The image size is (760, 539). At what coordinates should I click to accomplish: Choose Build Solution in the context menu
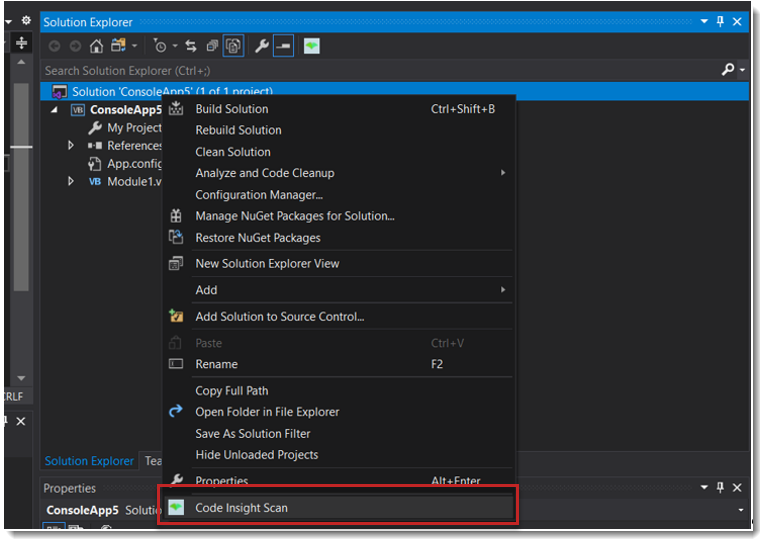(232, 109)
